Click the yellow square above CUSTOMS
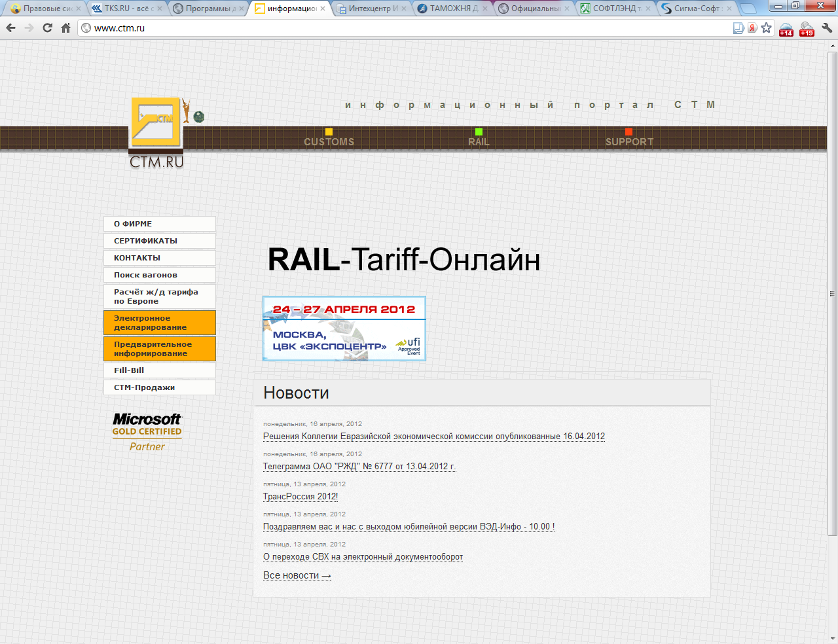Viewport: 838px width, 644px height. tap(329, 132)
